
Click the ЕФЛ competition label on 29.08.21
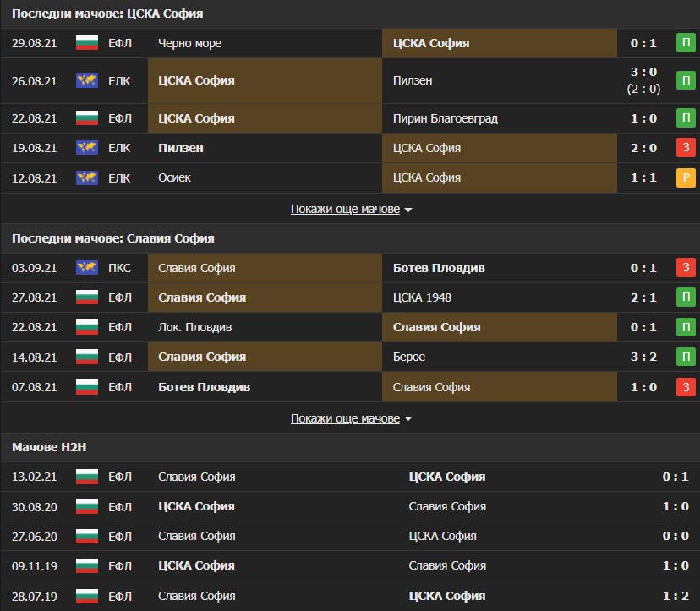point(120,43)
